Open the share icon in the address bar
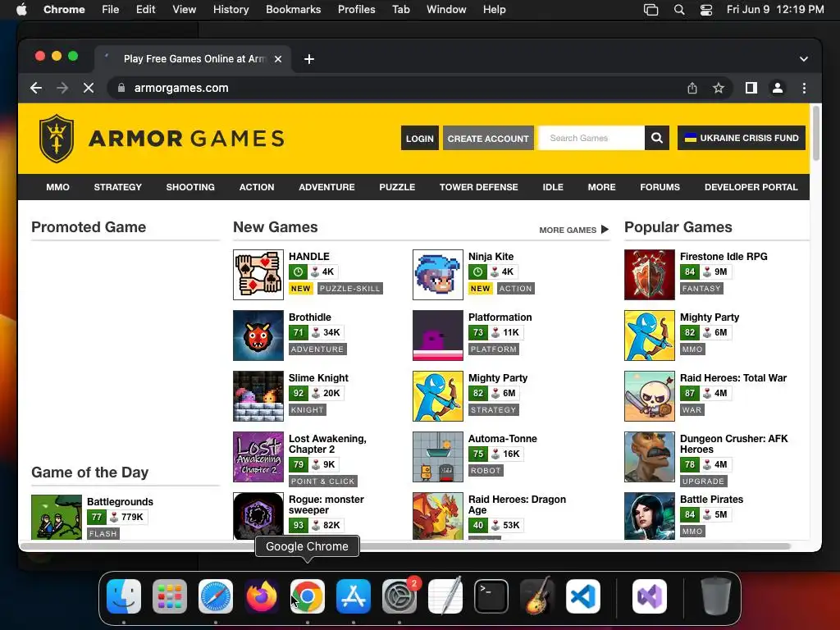840x630 pixels. [692, 88]
